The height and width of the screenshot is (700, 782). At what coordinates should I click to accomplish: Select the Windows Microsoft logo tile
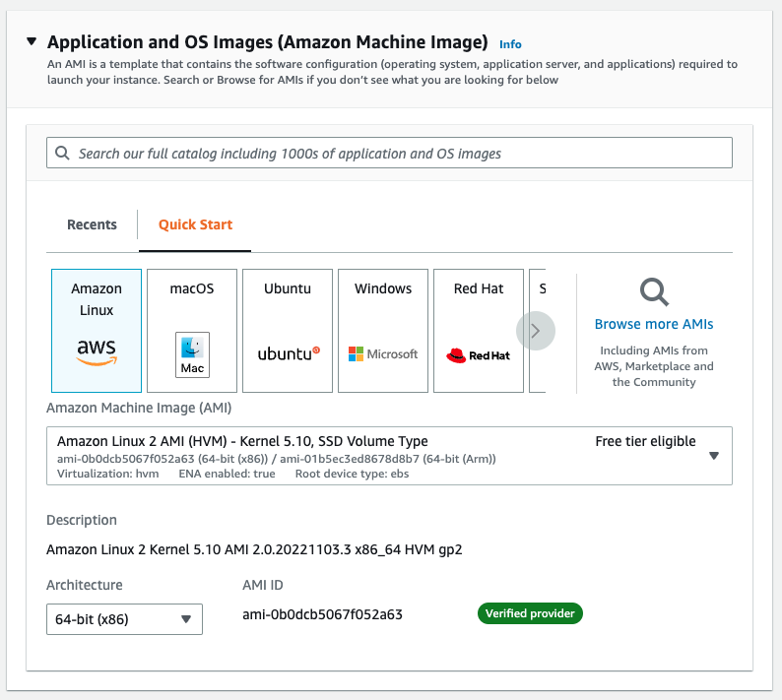tap(383, 331)
